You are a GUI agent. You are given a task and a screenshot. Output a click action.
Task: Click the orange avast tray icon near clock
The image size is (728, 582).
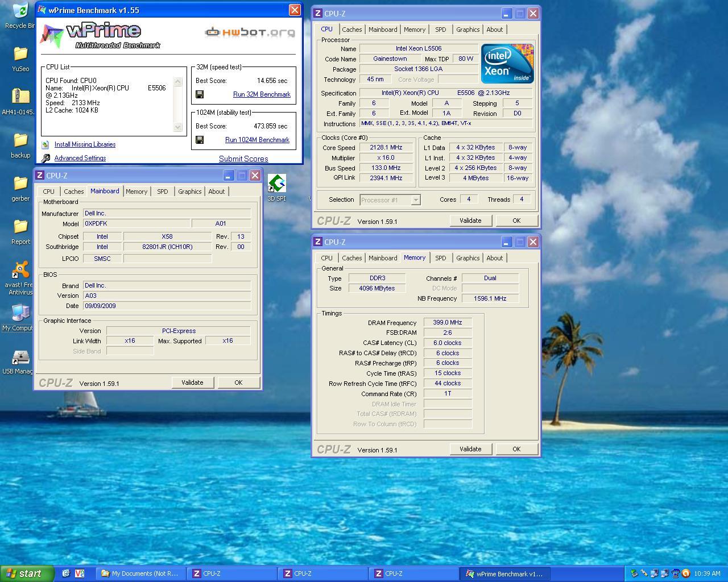[686, 573]
